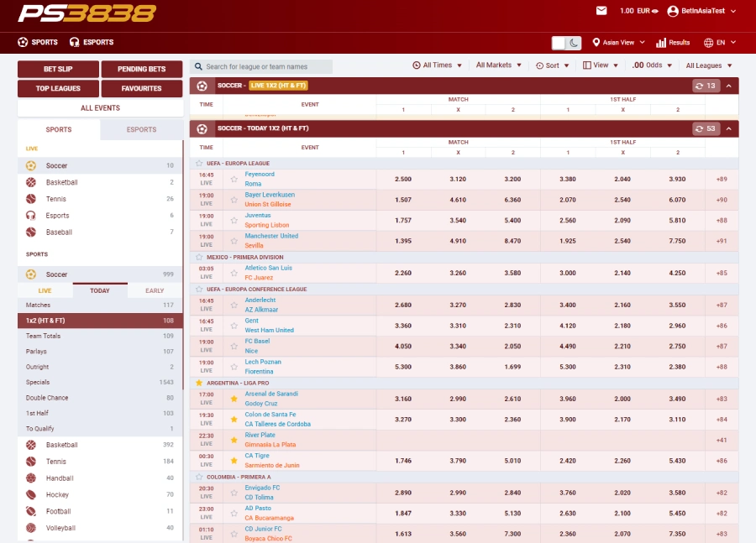The width and height of the screenshot is (756, 543).
Task: Open PENDING BETS panel
Action: tap(142, 69)
